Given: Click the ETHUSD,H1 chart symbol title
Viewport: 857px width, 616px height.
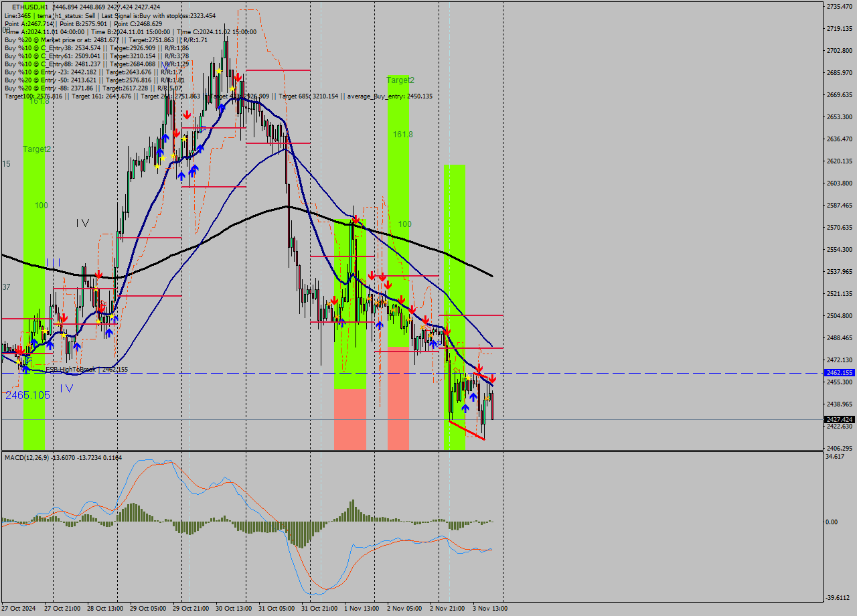Looking at the screenshot, I should click(29, 7).
